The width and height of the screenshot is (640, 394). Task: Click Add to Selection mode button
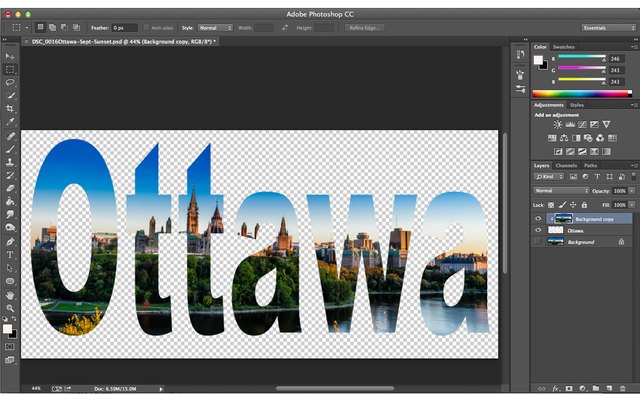click(x=52, y=27)
